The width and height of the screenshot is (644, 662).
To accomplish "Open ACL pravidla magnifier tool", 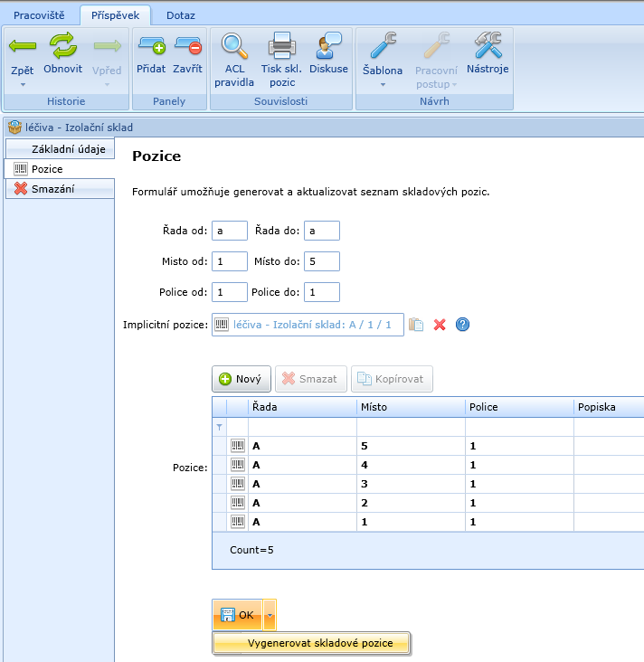I will (234, 47).
